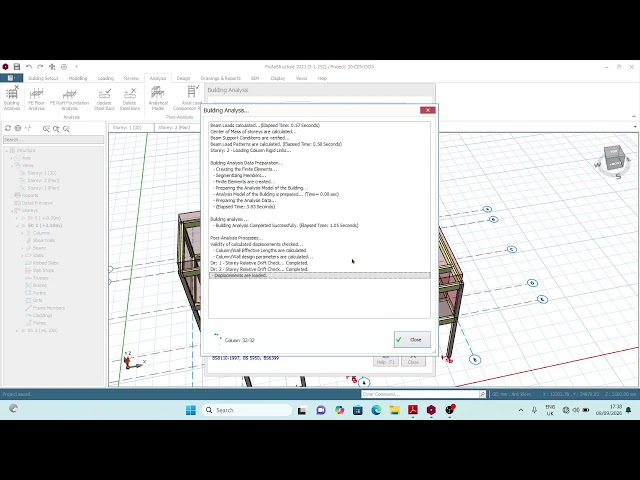Save the project with the floppy icon
This screenshot has width=640, height=480.
pos(17,67)
